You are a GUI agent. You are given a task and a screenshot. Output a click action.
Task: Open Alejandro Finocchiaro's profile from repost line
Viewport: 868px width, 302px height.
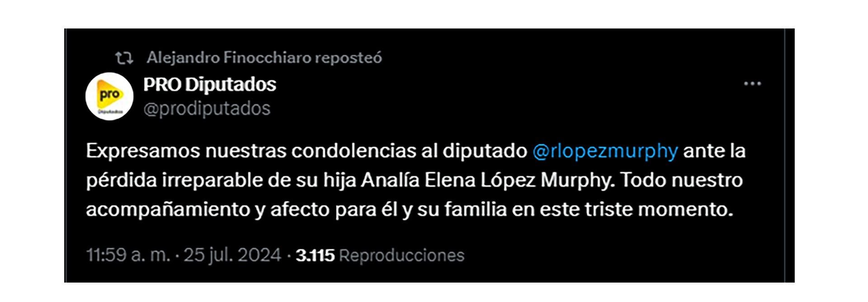pos(229,58)
